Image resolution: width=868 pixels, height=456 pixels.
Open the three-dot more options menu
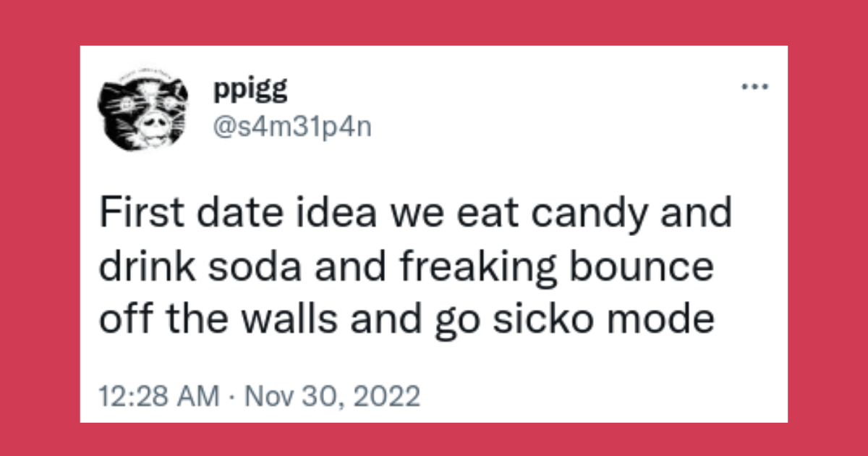[753, 88]
